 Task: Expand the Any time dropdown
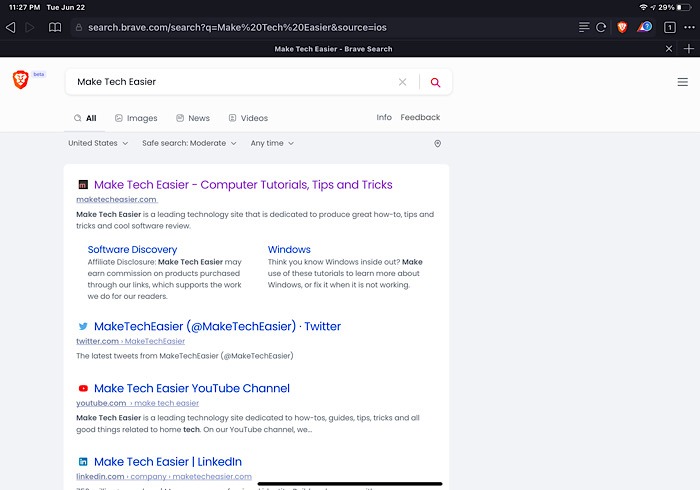[x=272, y=143]
